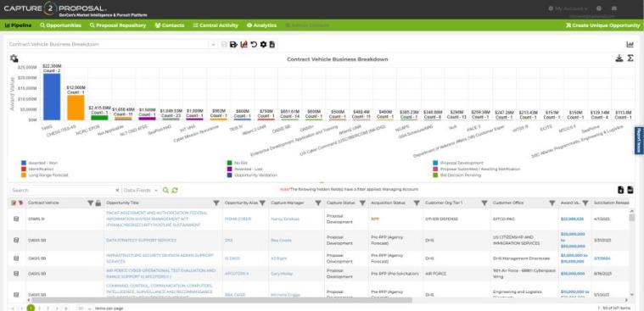Go to current page 1 in pagination
This screenshot has width=644, height=311.
(31, 308)
